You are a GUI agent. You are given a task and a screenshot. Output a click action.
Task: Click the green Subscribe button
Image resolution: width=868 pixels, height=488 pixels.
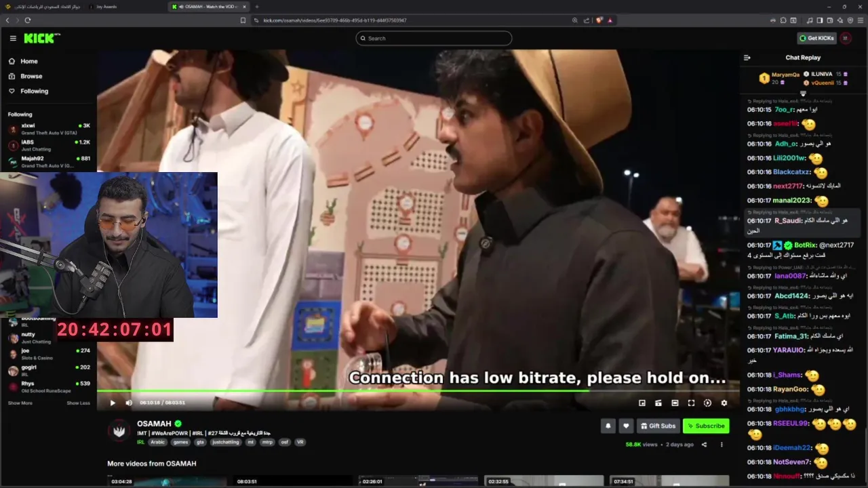pyautogui.click(x=706, y=426)
